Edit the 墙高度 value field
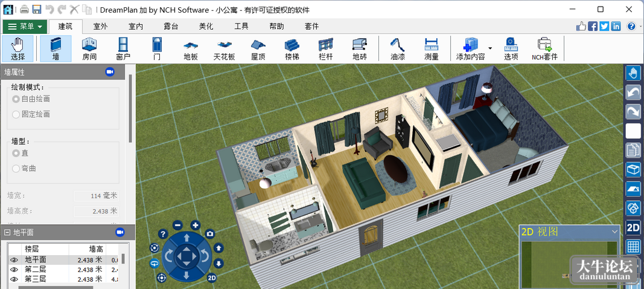Viewport: 644px width, 289px height. [x=96, y=211]
